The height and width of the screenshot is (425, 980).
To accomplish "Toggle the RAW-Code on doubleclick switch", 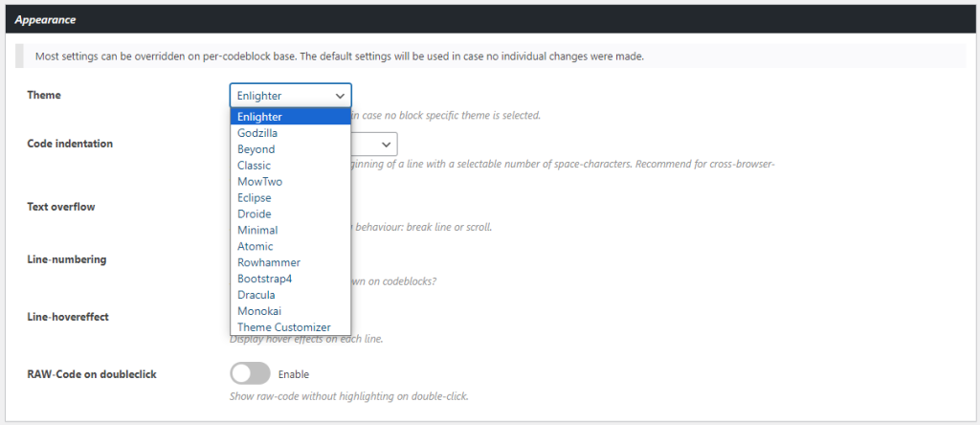I will click(x=250, y=373).
